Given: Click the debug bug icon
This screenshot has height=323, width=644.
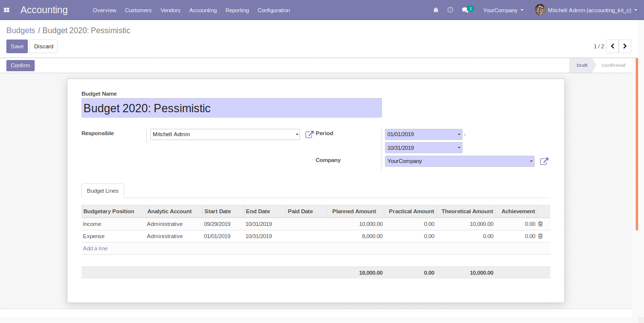Looking at the screenshot, I should tap(436, 10).
